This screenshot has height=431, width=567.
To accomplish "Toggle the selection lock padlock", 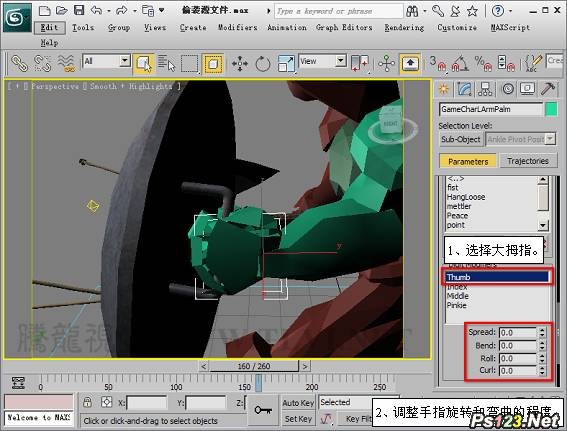I will point(87,402).
